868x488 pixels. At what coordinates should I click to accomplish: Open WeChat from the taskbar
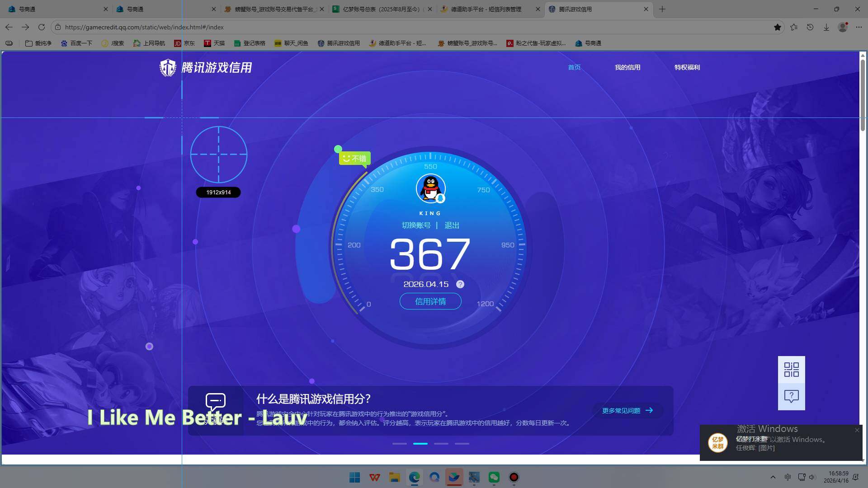click(x=494, y=478)
